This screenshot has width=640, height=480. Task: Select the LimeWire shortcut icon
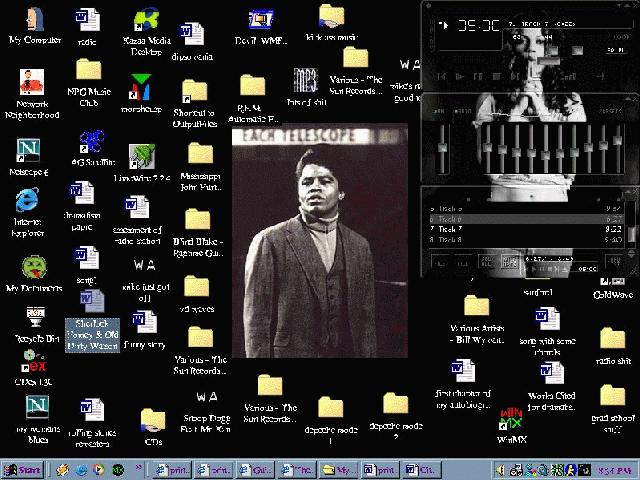click(x=142, y=156)
